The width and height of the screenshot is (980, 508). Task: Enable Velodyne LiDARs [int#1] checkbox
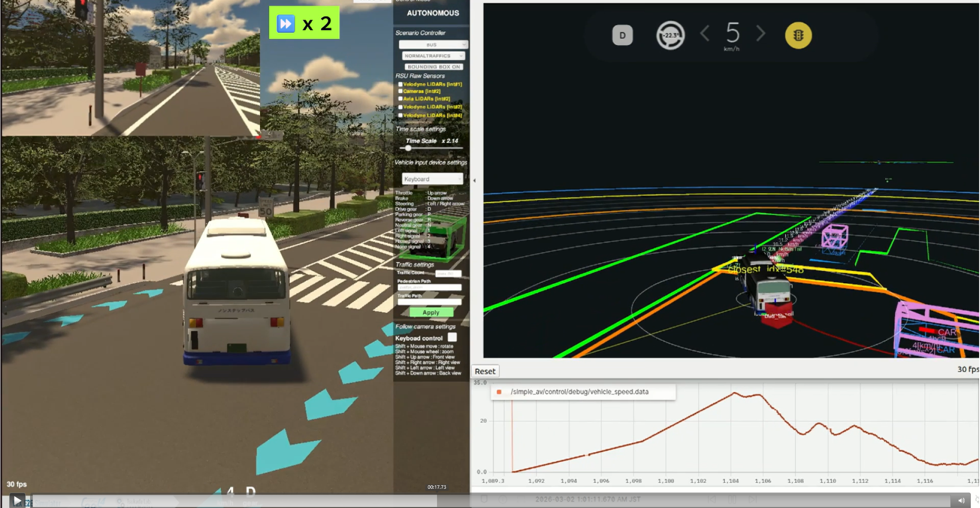coord(400,84)
